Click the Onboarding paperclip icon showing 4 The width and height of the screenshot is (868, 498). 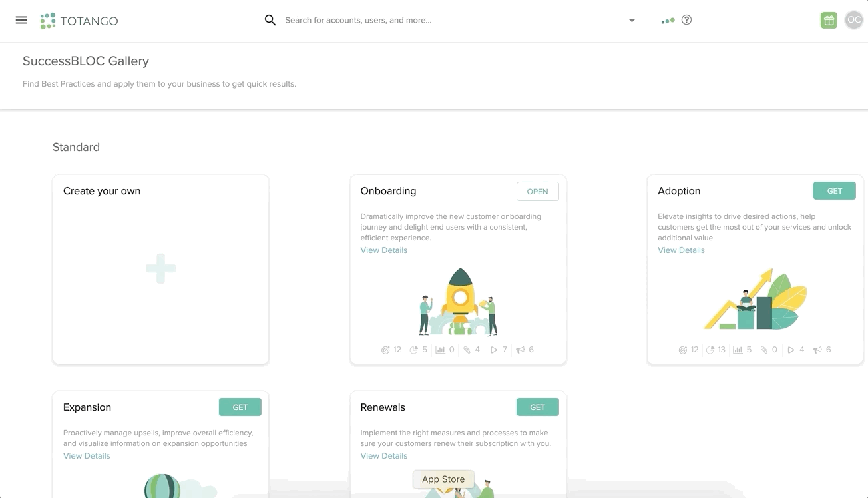467,350
